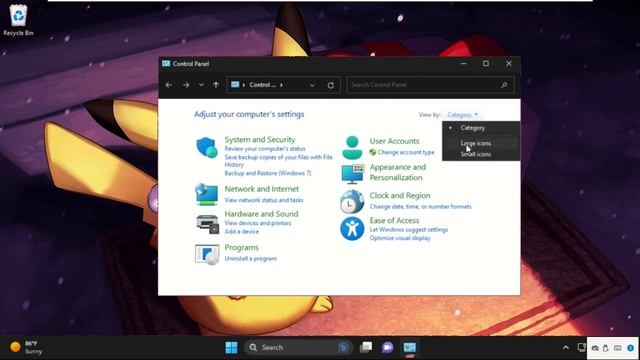640x360 pixels.
Task: Go forward with the Forward arrow
Action: tap(186, 85)
